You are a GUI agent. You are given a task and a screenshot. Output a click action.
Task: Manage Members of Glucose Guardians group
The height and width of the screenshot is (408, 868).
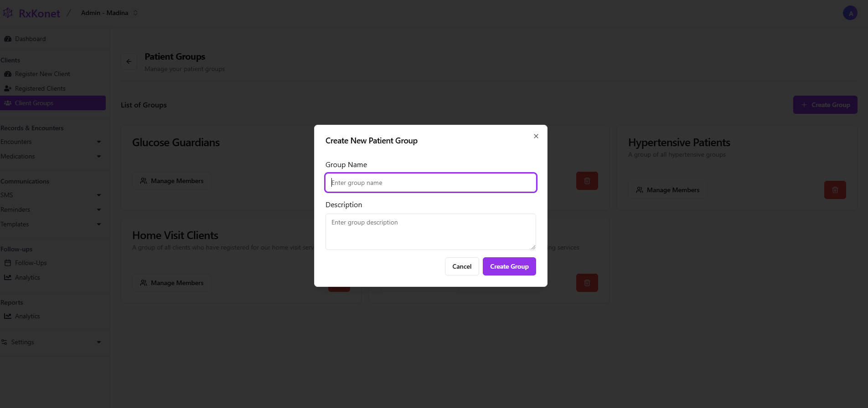172,181
